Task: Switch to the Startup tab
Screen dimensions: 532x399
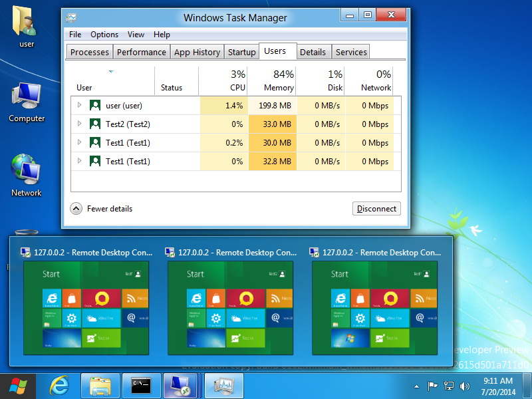Action: coord(241,52)
